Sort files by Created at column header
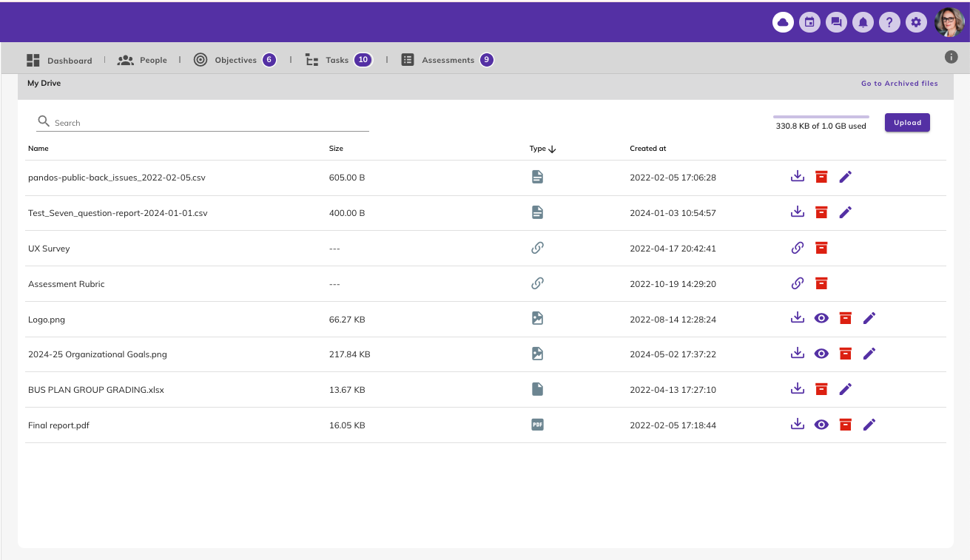This screenshot has width=970, height=560. (648, 149)
